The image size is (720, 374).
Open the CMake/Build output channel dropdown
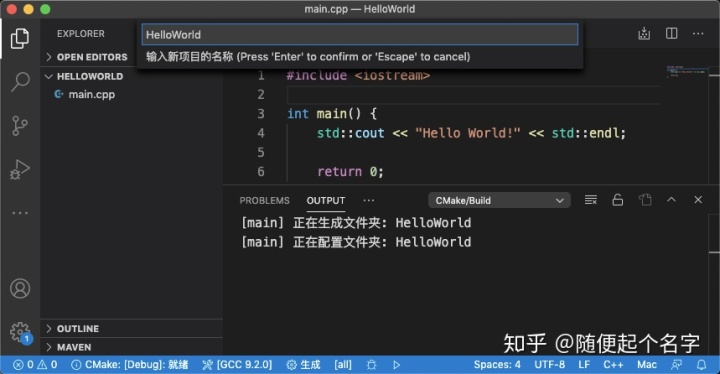[500, 200]
